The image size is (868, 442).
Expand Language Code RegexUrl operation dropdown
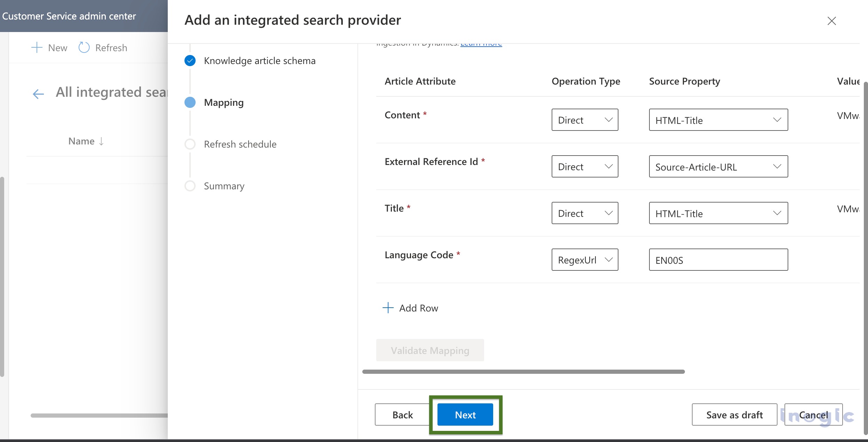click(585, 260)
